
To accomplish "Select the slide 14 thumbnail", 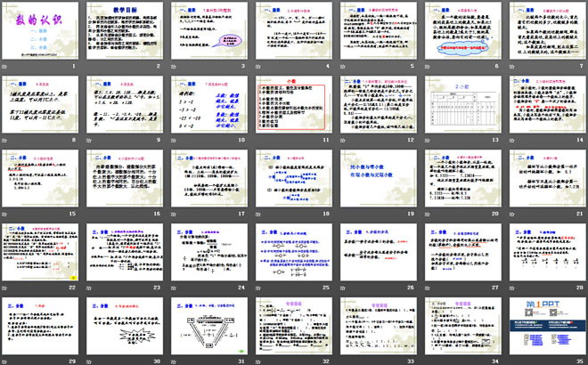I will click(548, 104).
